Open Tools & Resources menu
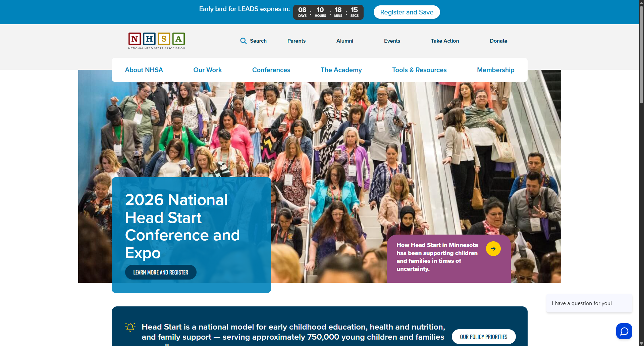This screenshot has width=644, height=346. (x=419, y=70)
